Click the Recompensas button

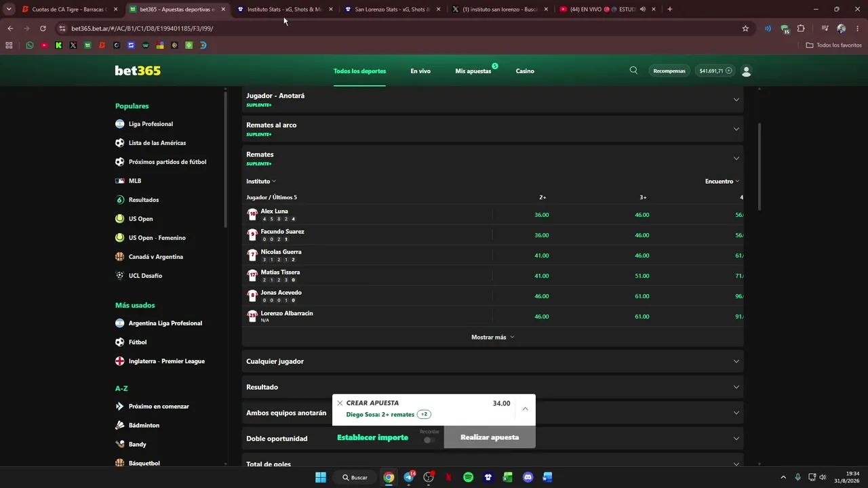pos(669,70)
